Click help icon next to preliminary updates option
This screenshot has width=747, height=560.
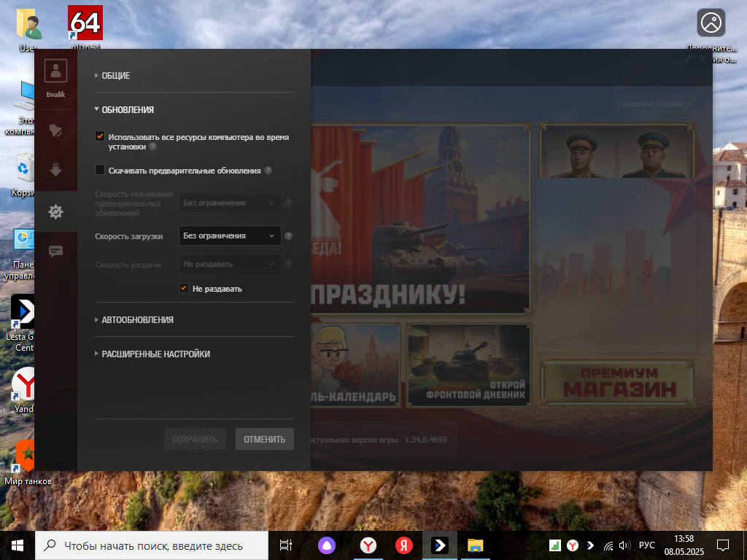268,170
